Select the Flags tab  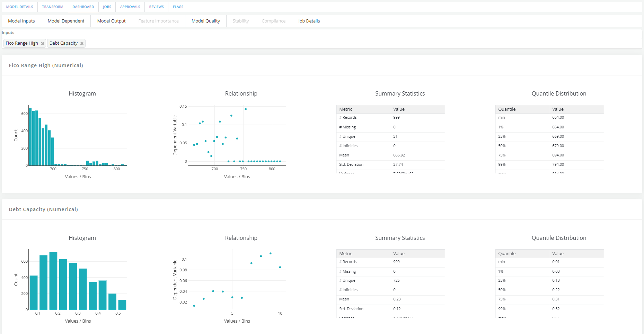[x=178, y=7]
